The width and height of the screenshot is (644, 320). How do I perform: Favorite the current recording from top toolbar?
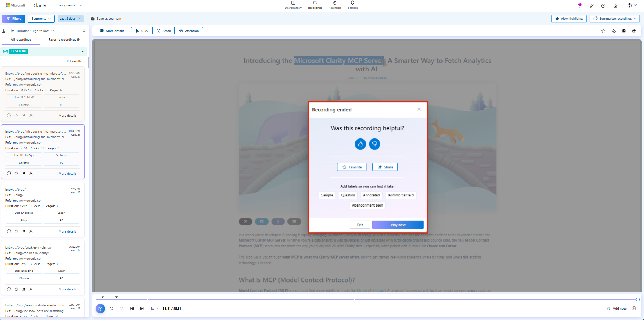[x=603, y=31]
